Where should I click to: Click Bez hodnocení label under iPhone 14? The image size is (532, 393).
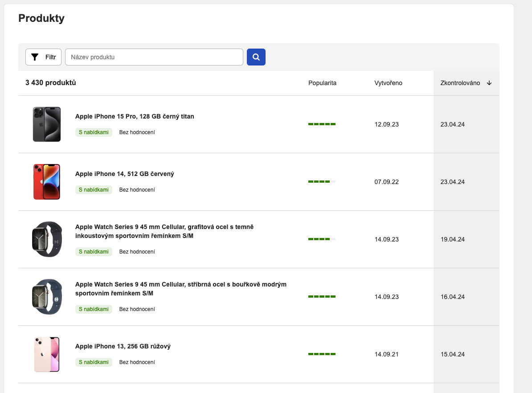pos(137,190)
